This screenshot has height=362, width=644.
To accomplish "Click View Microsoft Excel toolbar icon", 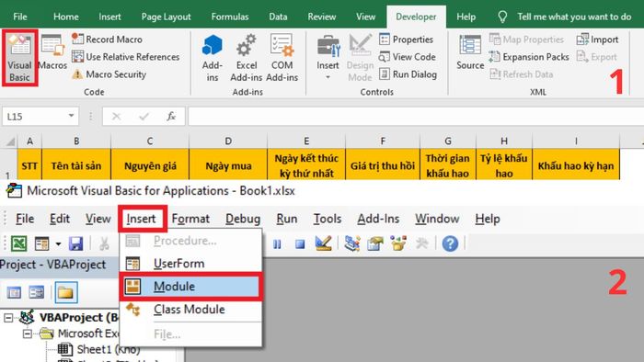I will pyautogui.click(x=19, y=243).
